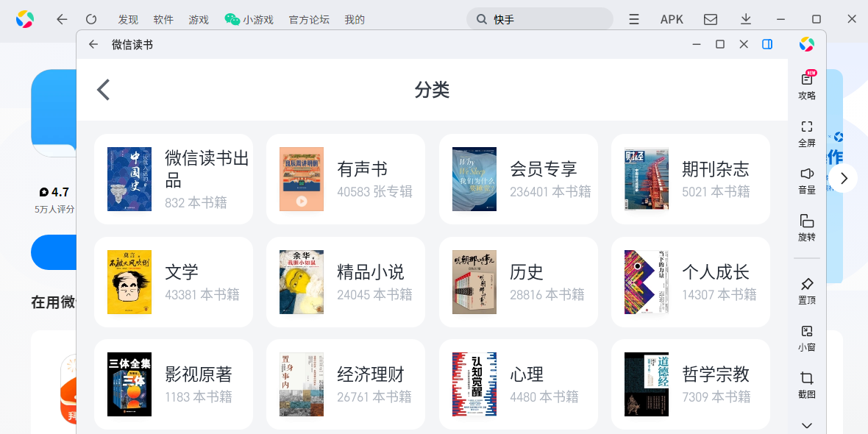Open 会员专享 category
The image size is (868, 434).
[x=518, y=179]
